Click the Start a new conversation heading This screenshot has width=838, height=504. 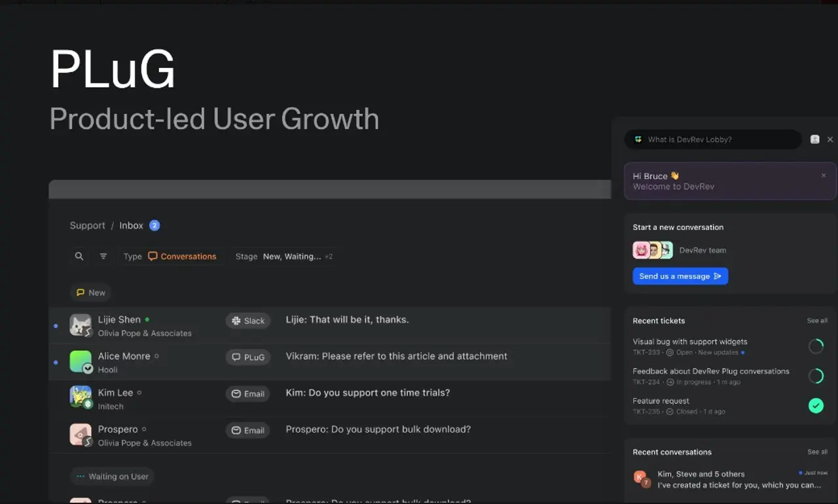tap(678, 227)
